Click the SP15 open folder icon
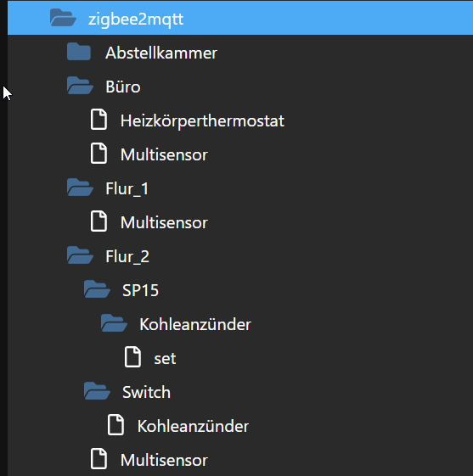Viewport: 473px width, 476px height. (x=97, y=289)
